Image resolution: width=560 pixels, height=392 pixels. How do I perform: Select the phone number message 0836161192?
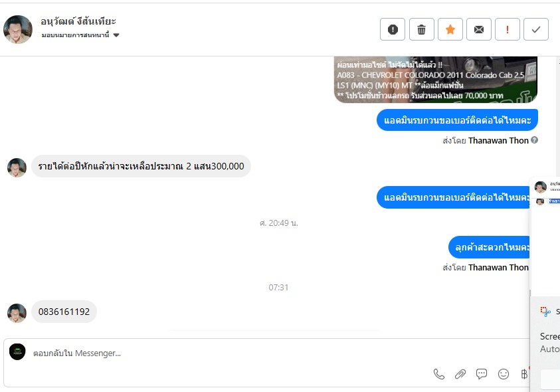pos(64,312)
